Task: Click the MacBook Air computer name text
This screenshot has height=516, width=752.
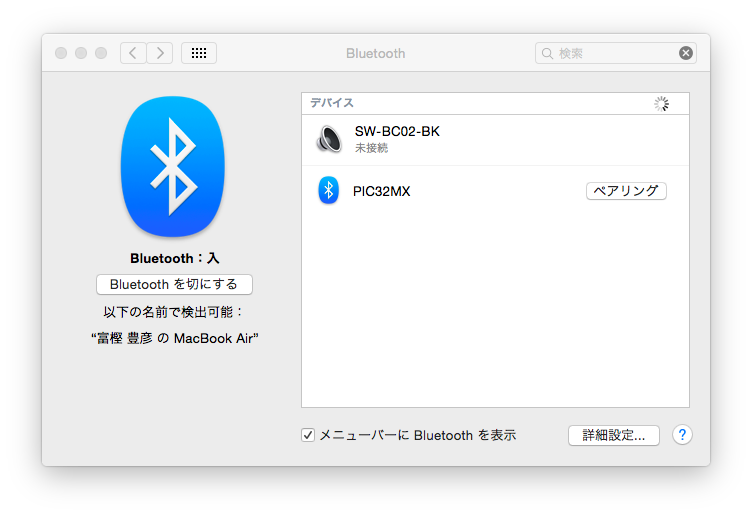Action: [175, 339]
